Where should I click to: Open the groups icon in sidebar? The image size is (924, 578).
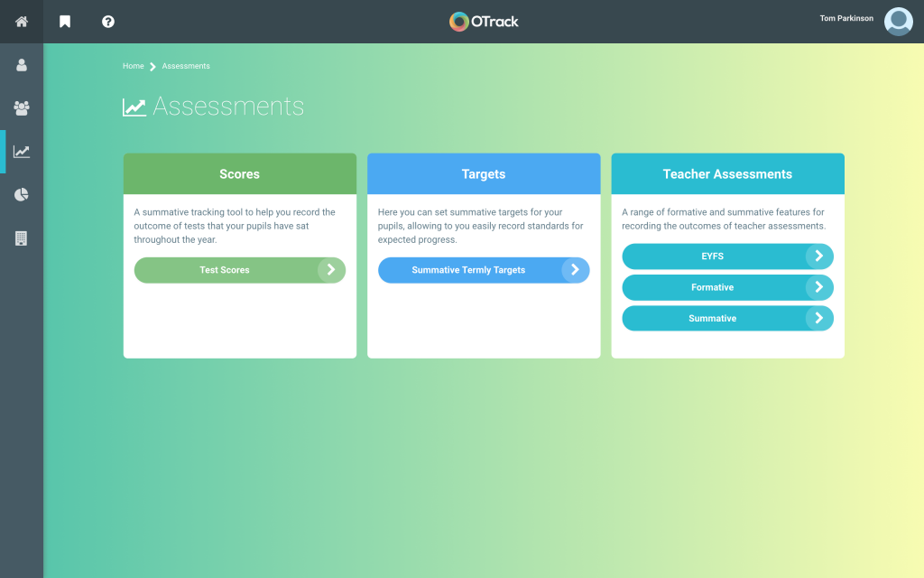pos(20,108)
